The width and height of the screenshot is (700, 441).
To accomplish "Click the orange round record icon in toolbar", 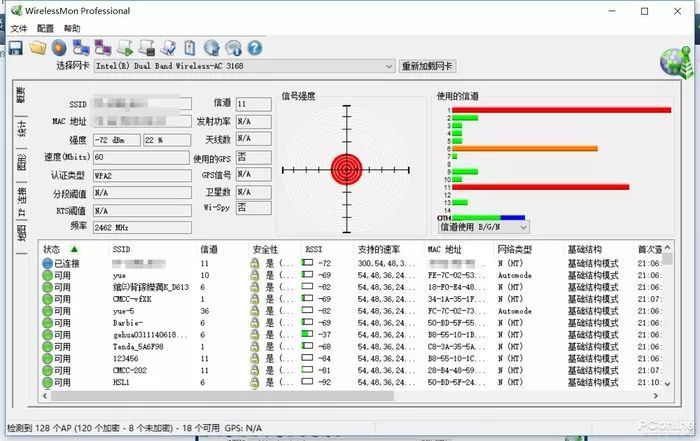I will point(59,47).
